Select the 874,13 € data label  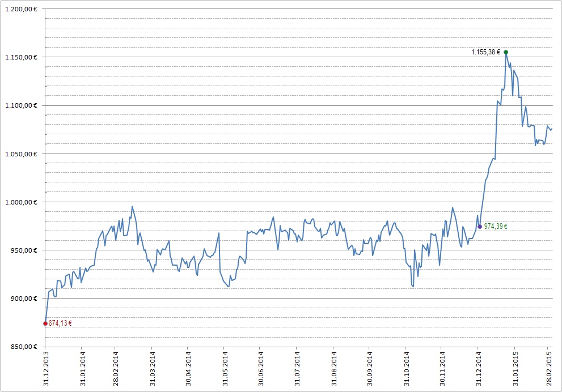click(x=60, y=323)
